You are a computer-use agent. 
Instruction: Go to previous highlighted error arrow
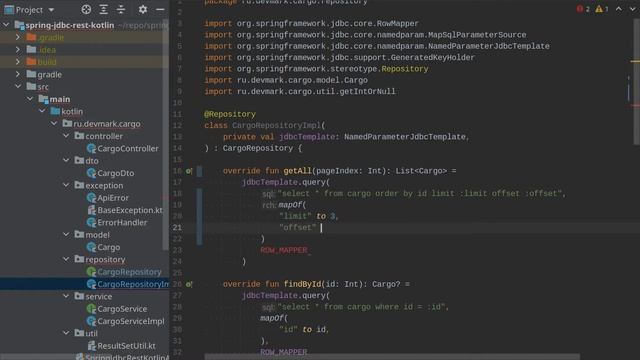coord(619,9)
